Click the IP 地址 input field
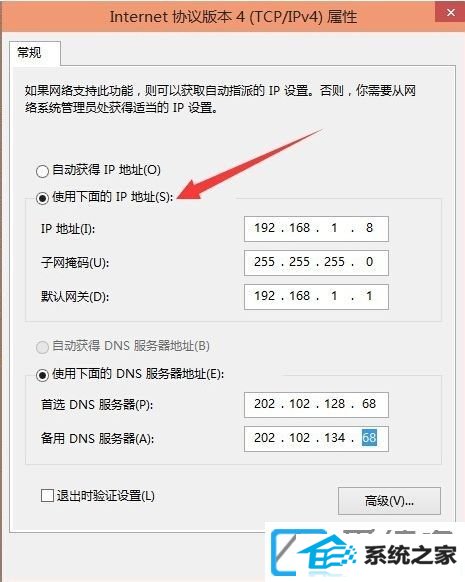 click(316, 229)
